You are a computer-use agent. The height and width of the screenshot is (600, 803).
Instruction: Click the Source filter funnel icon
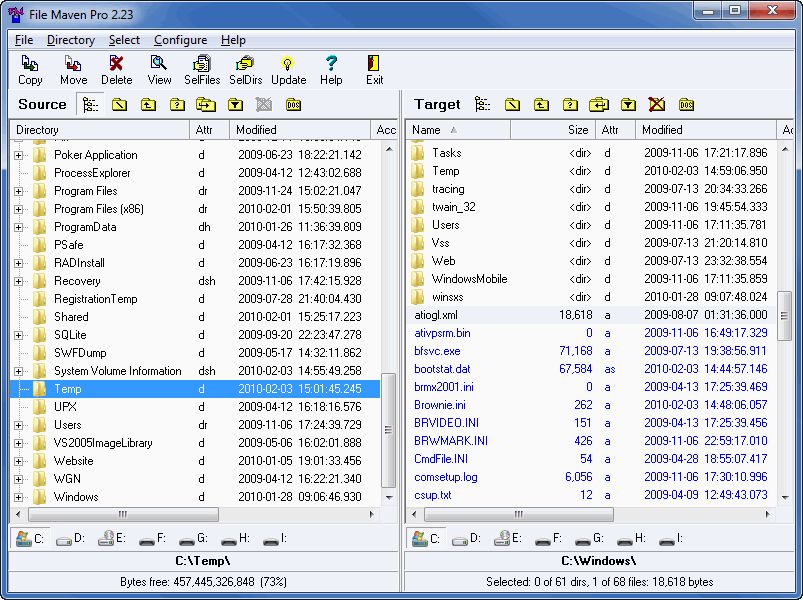[235, 105]
